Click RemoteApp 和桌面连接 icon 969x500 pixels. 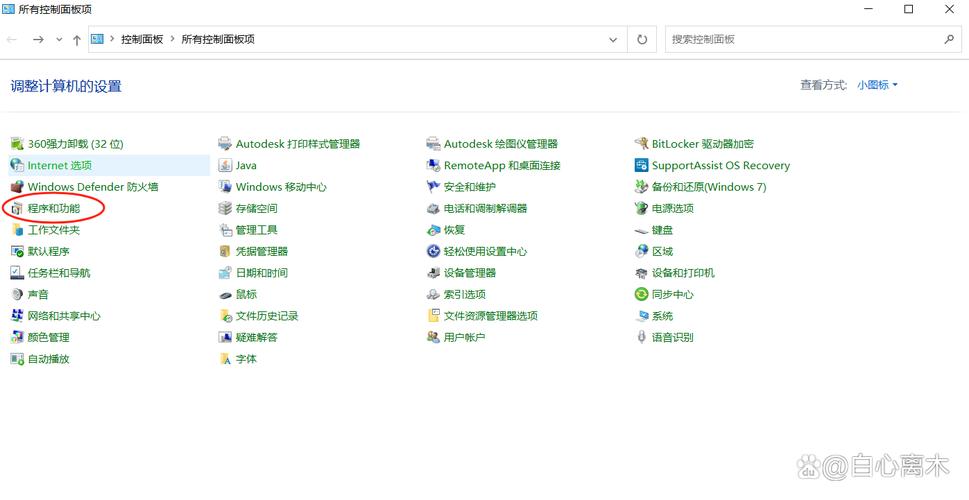[x=433, y=166]
